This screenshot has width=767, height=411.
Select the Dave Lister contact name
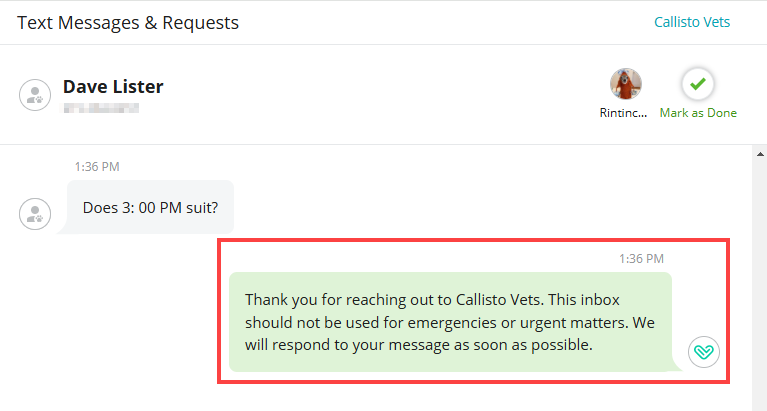coord(113,87)
